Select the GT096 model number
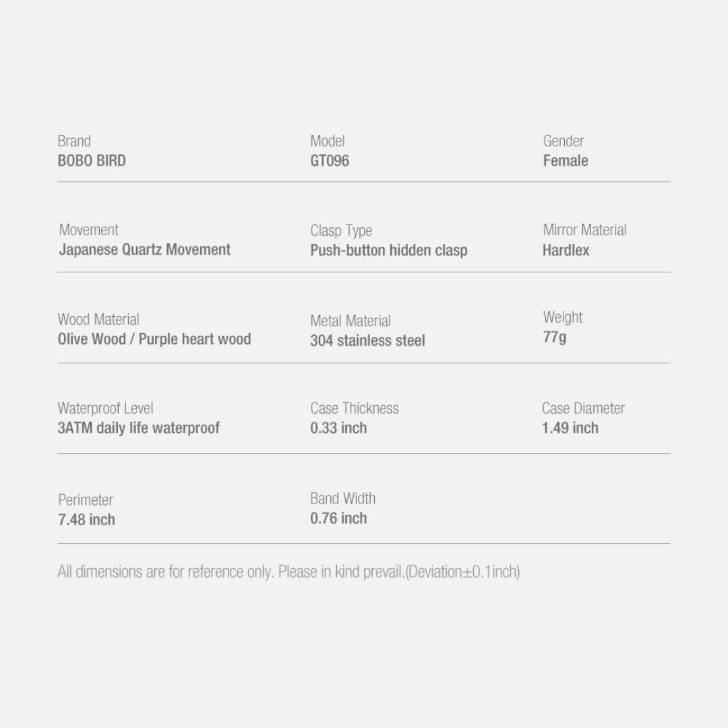 point(330,161)
